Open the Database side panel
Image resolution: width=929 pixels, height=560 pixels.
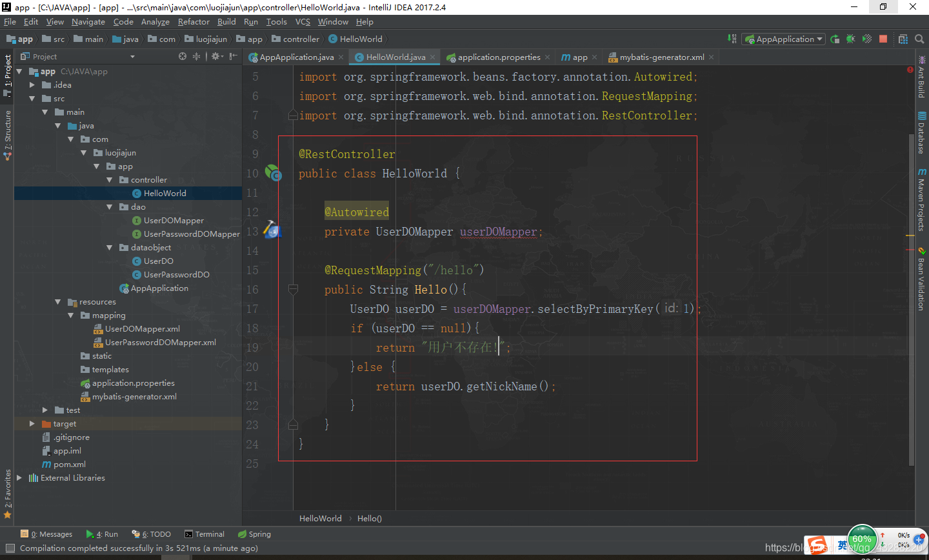coord(921,133)
